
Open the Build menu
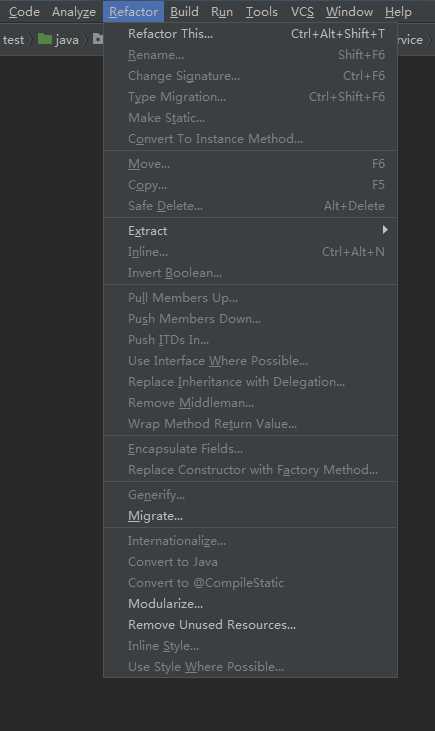184,12
